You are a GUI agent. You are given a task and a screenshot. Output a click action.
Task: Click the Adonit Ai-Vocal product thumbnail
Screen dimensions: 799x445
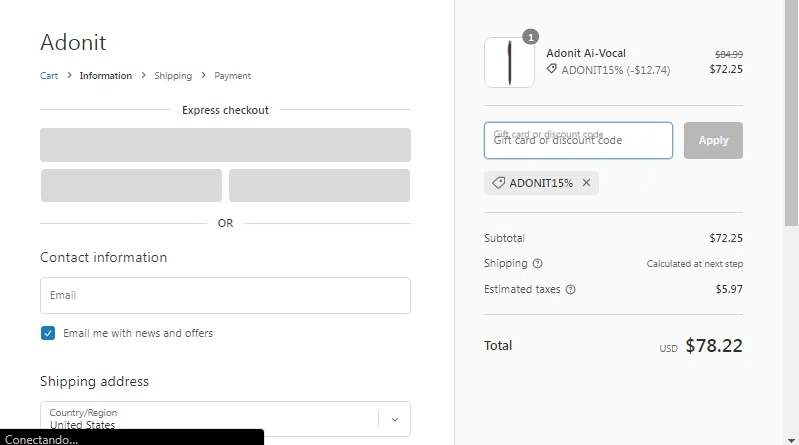510,63
